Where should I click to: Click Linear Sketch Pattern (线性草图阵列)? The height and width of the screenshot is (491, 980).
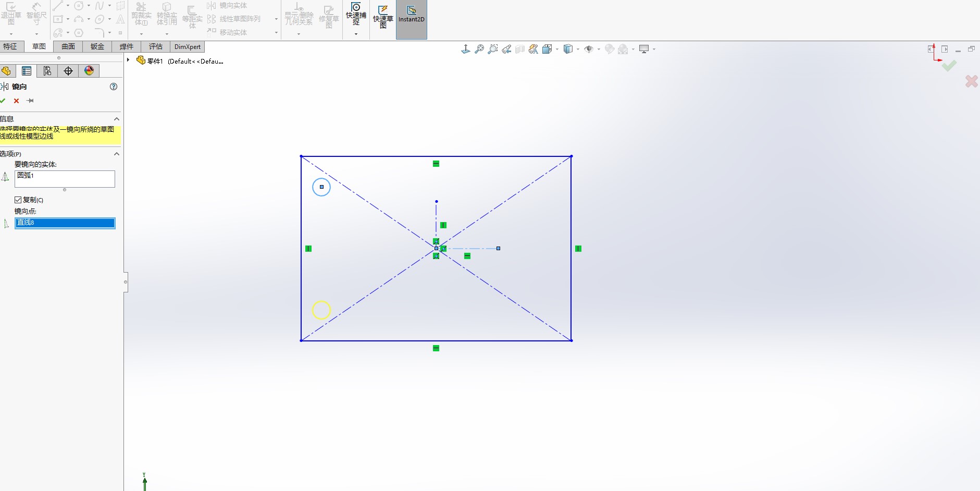coord(234,19)
